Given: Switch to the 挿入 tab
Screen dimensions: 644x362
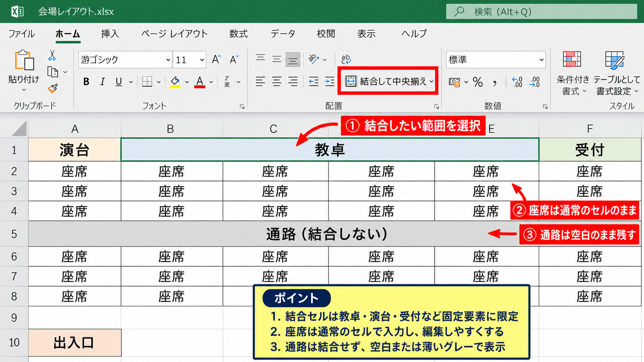Looking at the screenshot, I should click(x=110, y=34).
